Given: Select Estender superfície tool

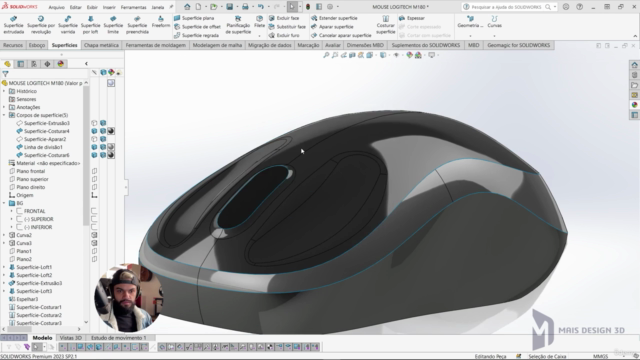Looking at the screenshot, I should point(334,18).
